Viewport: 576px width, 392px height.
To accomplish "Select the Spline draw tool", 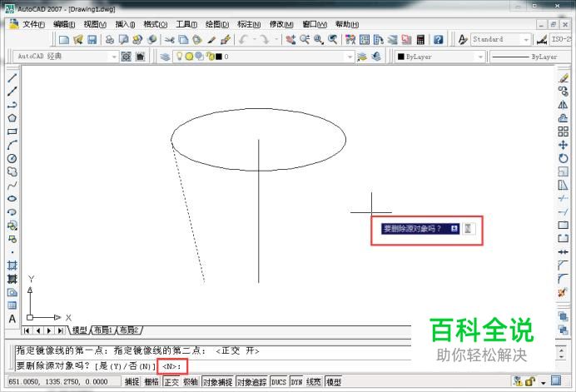I will [12, 185].
